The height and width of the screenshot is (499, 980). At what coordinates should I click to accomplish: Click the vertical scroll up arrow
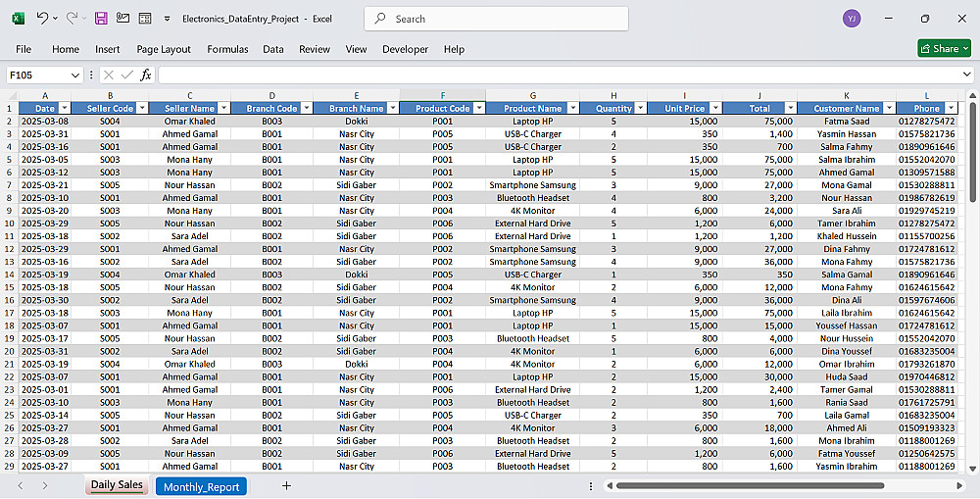tap(972, 95)
